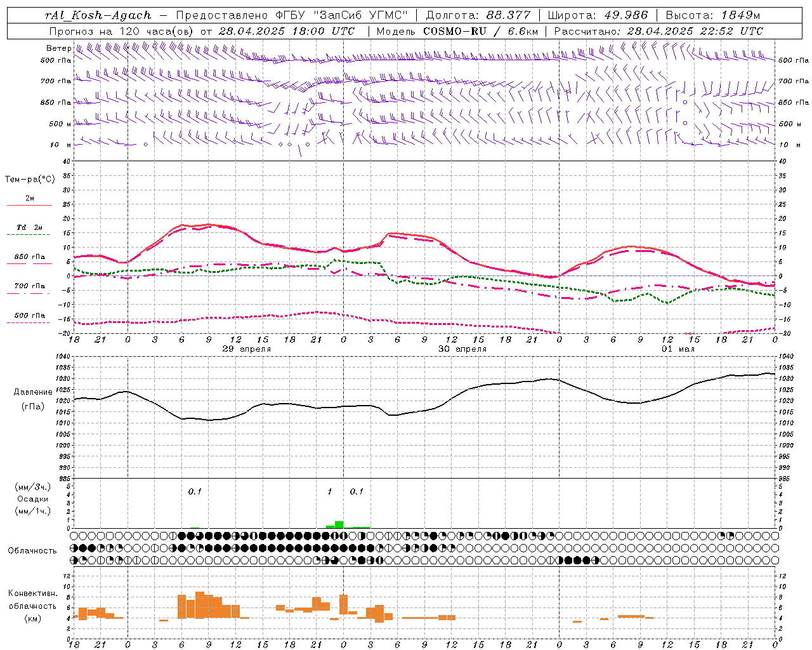Click the 'Осадки' precipitation label
The height and width of the screenshot is (650, 812).
[x=32, y=499]
